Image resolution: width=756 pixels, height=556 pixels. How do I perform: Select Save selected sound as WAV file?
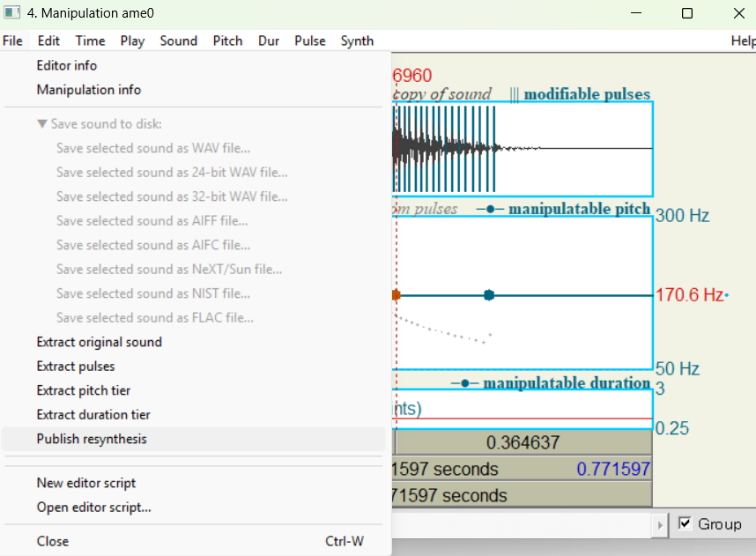pyautogui.click(x=193, y=148)
